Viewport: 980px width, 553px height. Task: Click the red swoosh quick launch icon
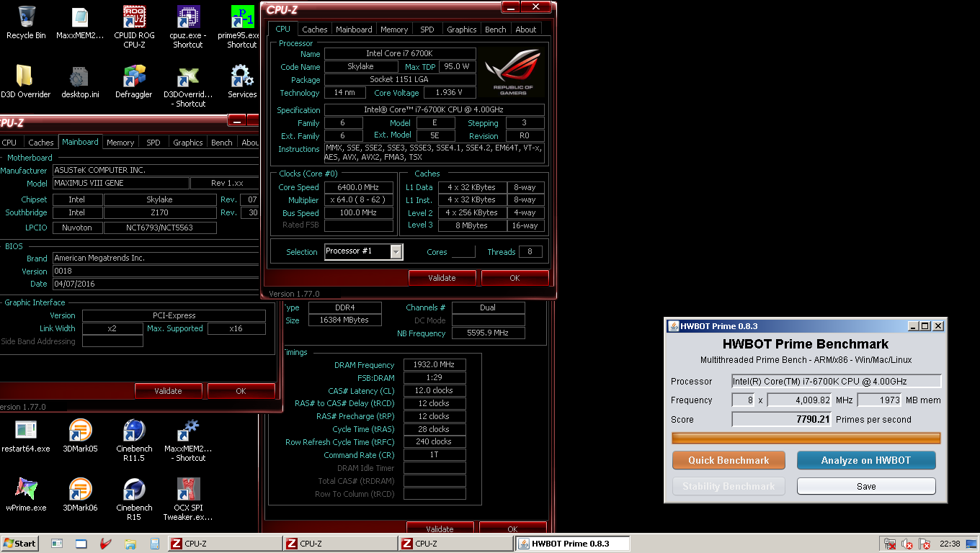106,544
